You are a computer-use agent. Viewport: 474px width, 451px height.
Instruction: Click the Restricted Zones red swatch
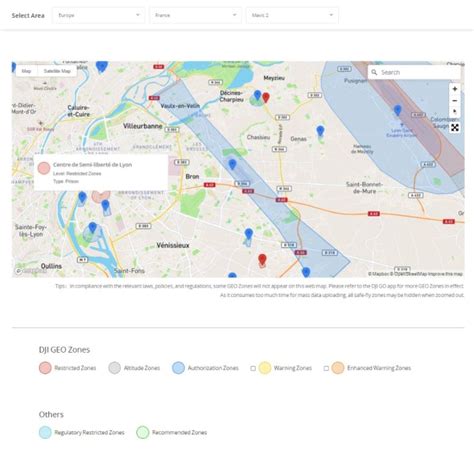point(45,368)
